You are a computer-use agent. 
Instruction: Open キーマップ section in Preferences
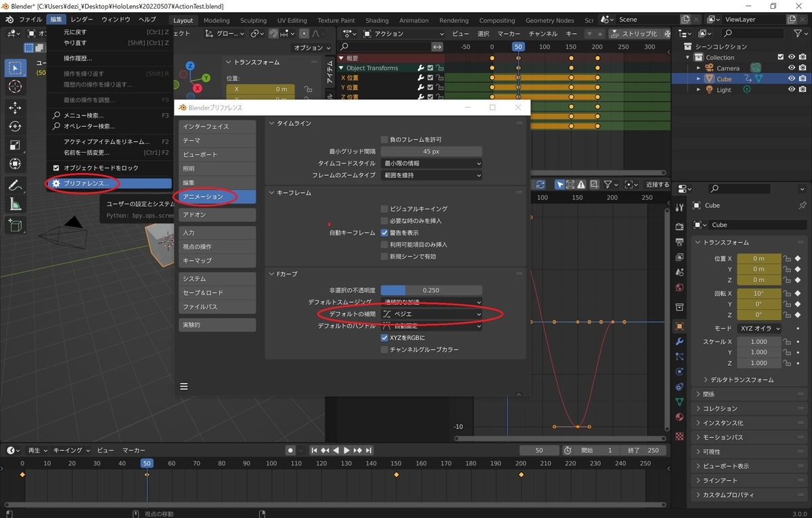pos(217,260)
